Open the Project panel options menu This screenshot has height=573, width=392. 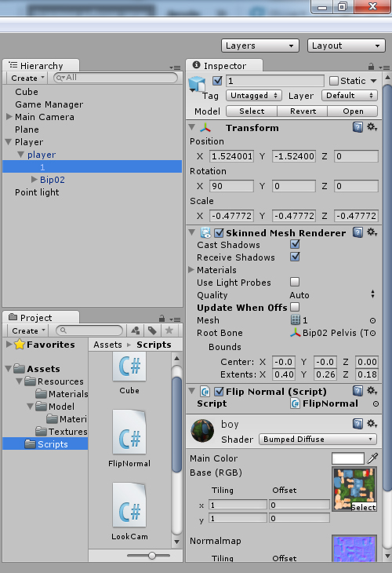tap(175, 319)
